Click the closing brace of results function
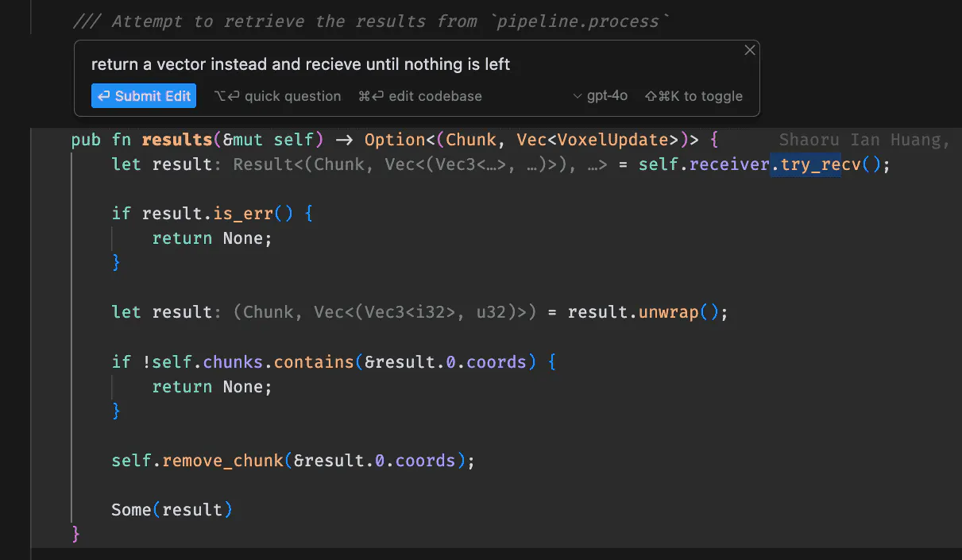962x560 pixels. tap(76, 534)
